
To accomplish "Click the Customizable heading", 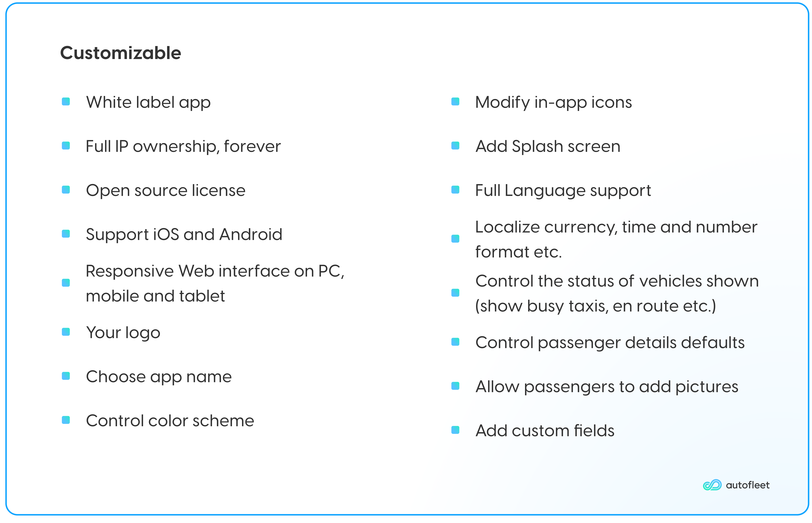I will [121, 53].
